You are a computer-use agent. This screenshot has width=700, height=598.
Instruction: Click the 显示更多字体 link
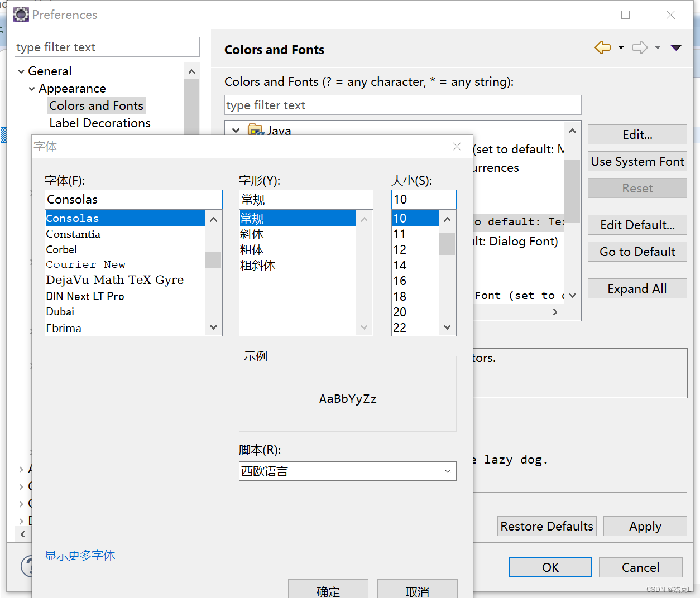80,556
